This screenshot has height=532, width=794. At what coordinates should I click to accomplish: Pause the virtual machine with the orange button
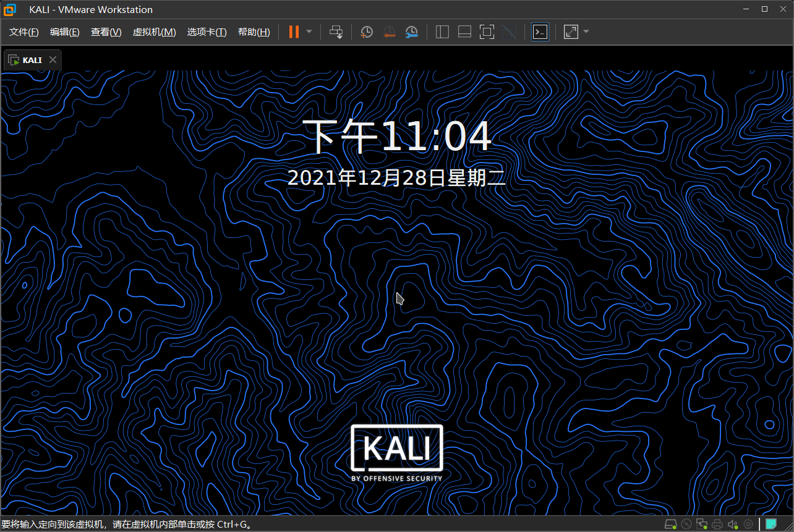[294, 32]
